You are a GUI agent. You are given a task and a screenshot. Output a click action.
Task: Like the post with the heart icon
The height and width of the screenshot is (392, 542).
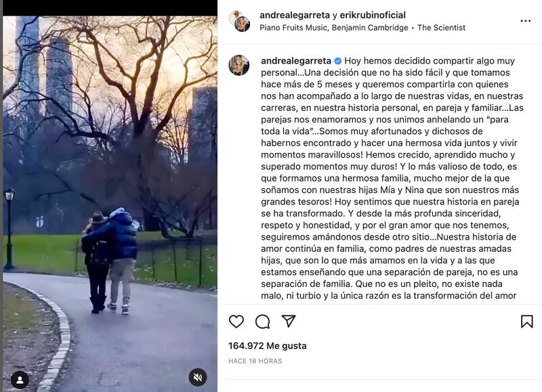click(236, 321)
